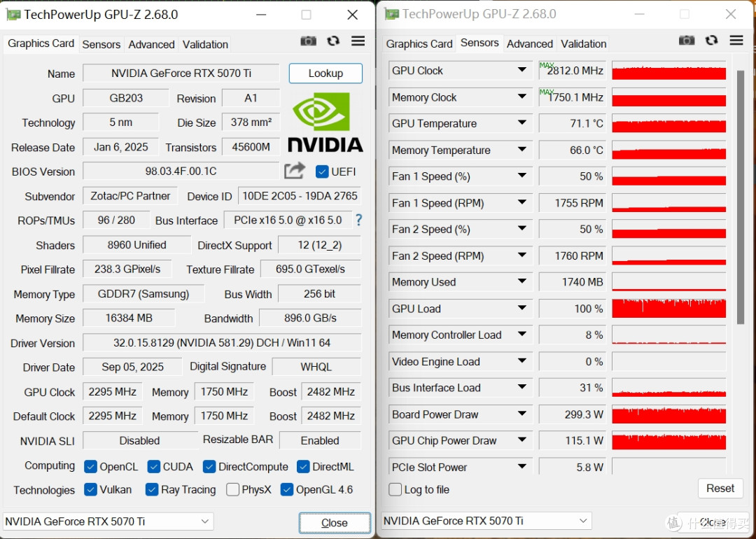Click the refresh icon in Sensors window

click(x=712, y=40)
